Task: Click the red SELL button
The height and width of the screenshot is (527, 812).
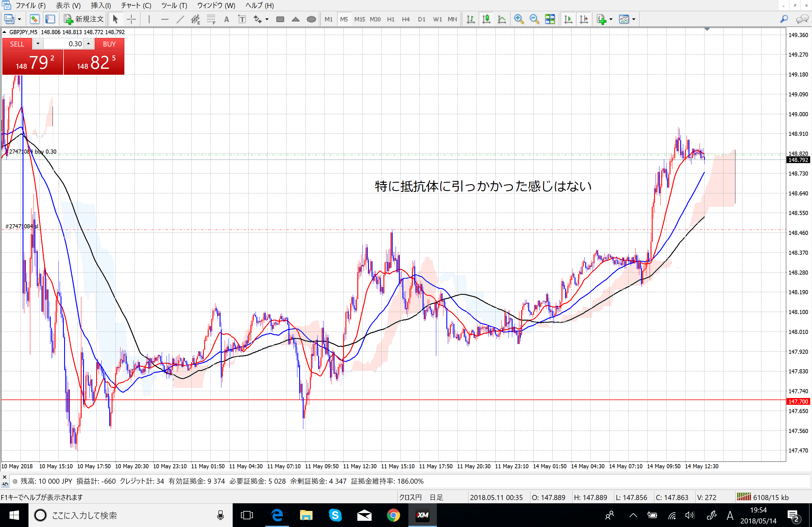Action: coord(17,44)
